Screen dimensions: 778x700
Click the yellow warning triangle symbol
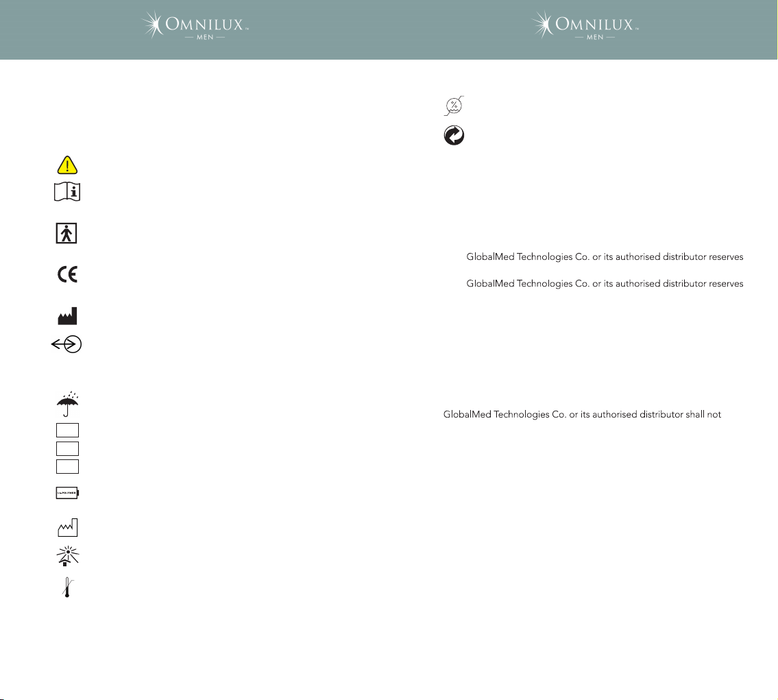tap(67, 165)
